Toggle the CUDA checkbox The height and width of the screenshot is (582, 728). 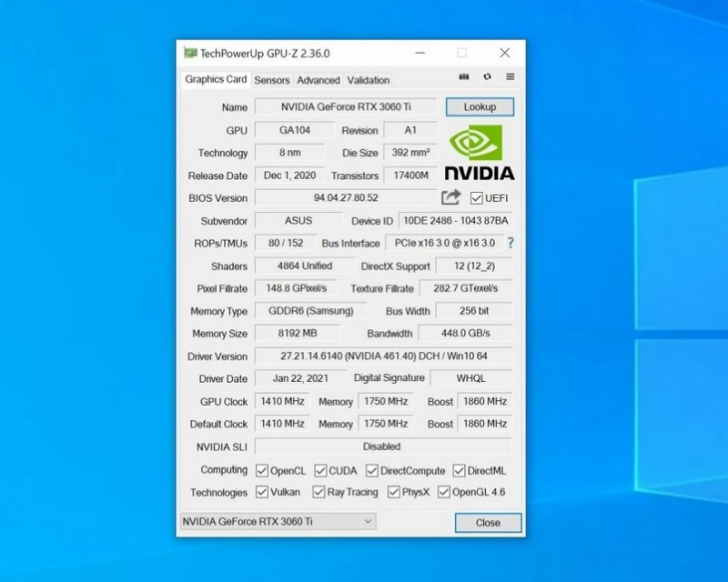[320, 471]
